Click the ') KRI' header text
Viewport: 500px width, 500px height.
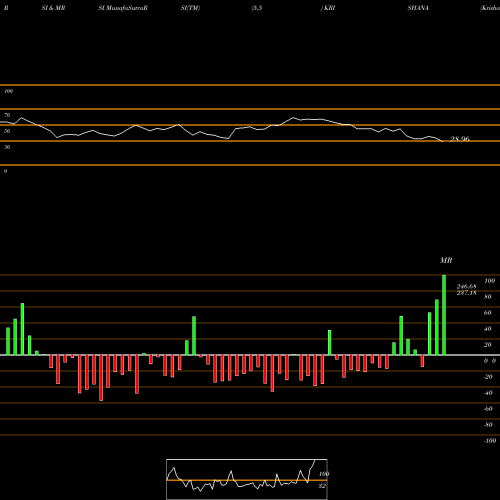(328, 8)
